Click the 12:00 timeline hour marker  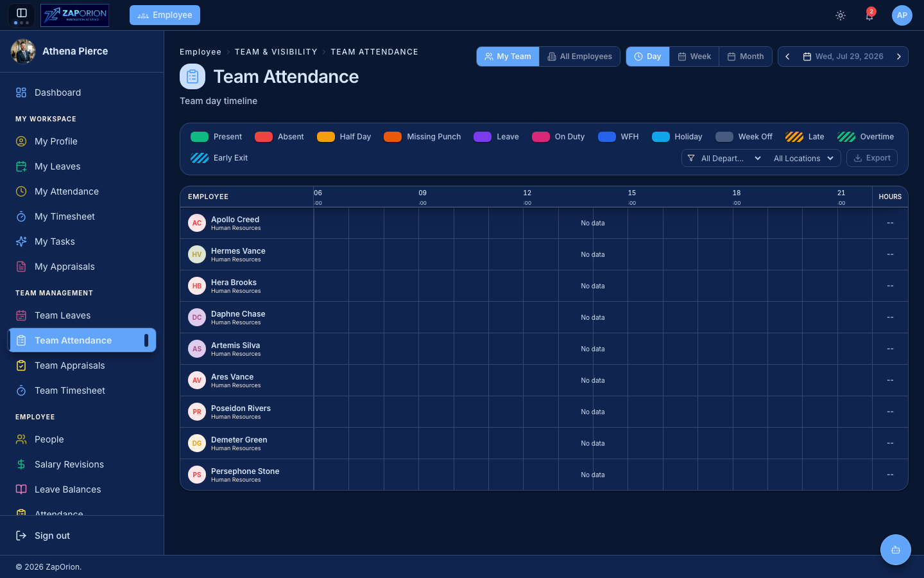(x=527, y=197)
